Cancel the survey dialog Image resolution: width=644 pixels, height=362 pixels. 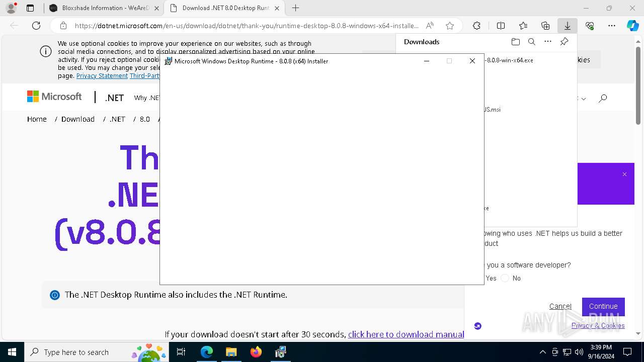(560, 306)
